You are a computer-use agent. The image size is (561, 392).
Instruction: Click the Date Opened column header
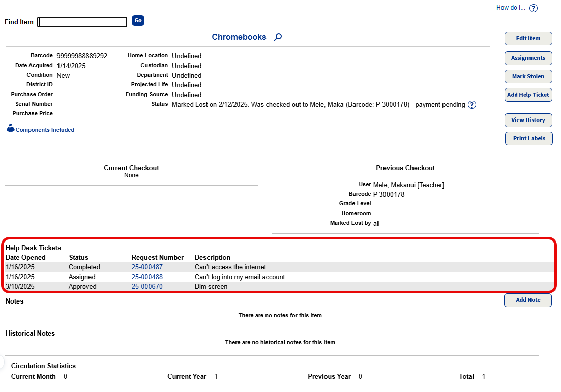pyautogui.click(x=26, y=257)
